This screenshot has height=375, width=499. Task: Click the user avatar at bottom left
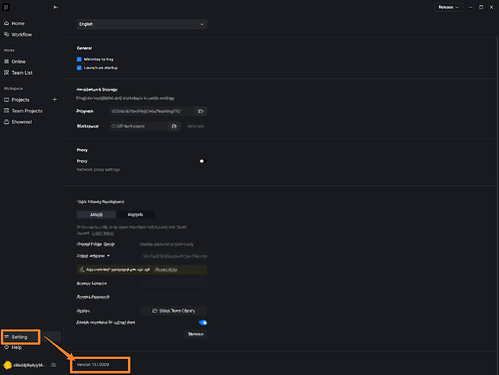pos(7,365)
